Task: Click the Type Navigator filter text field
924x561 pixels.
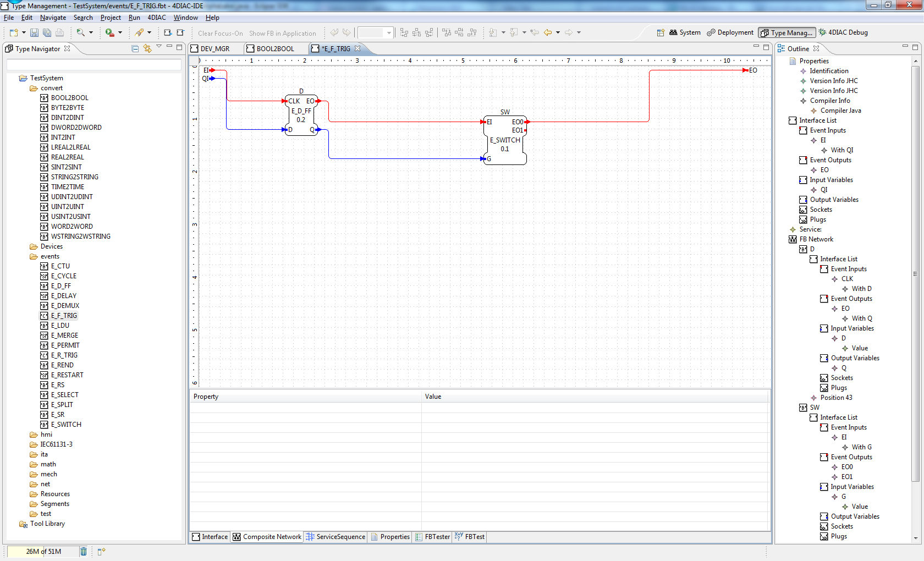Action: tap(94, 65)
